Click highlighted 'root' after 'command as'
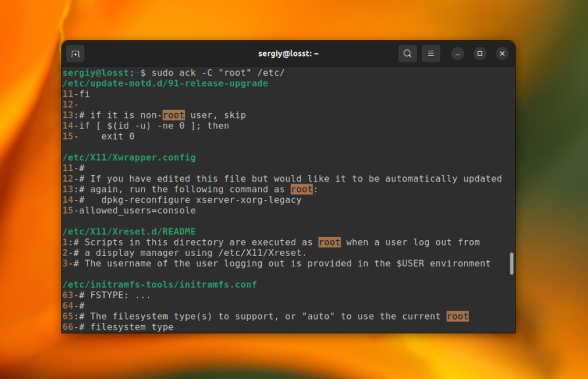The height and width of the screenshot is (379, 588). [x=302, y=189]
